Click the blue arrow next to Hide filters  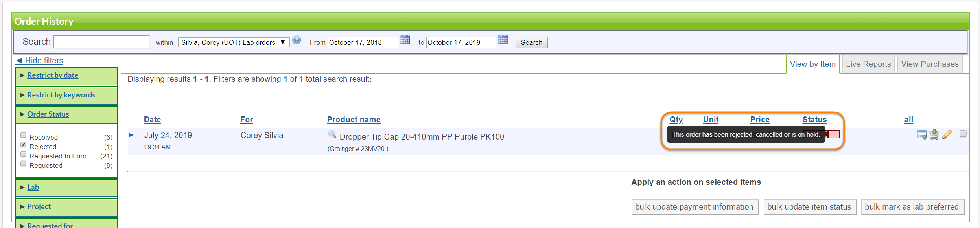click(x=19, y=61)
